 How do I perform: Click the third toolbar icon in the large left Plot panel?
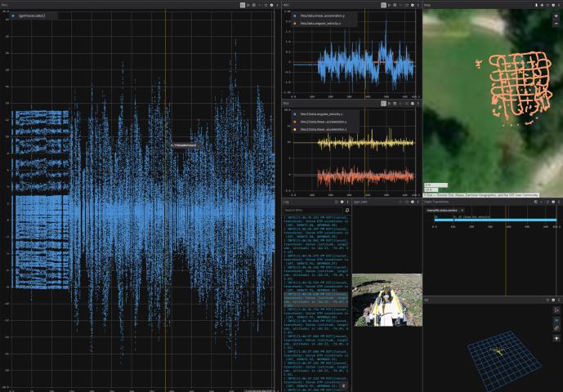point(254,5)
